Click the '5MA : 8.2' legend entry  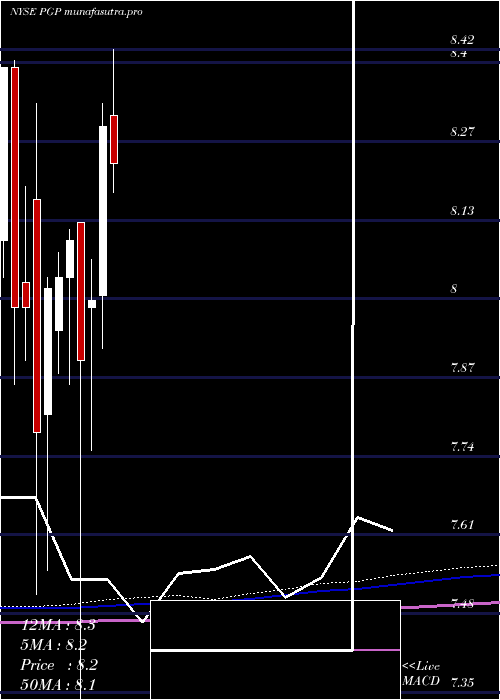click(x=54, y=645)
